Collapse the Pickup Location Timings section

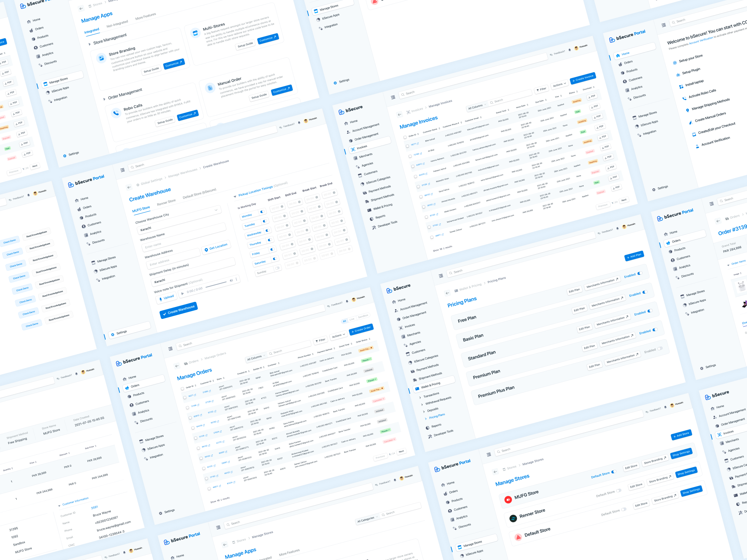tap(235, 196)
